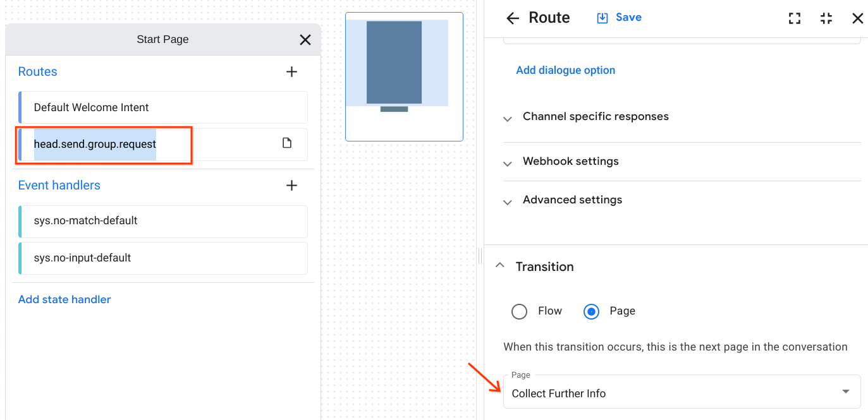
Task: Exit fullscreen using the compress icon
Action: click(826, 18)
